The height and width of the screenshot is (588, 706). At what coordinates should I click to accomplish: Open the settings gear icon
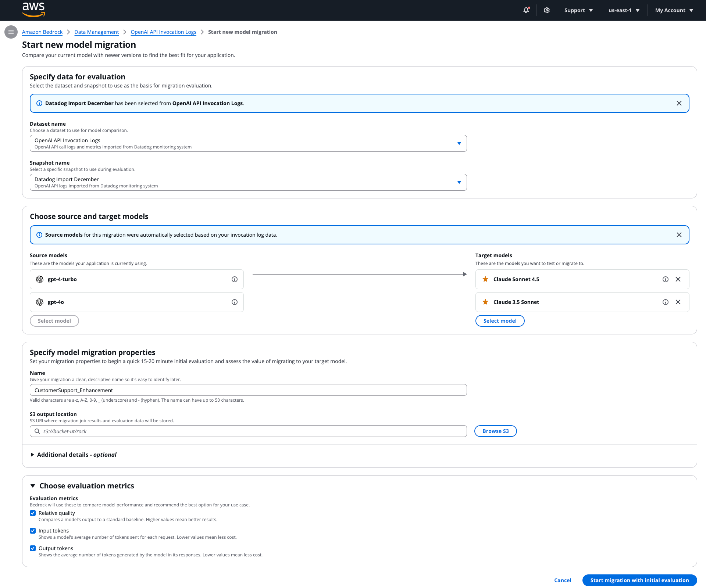547,10
